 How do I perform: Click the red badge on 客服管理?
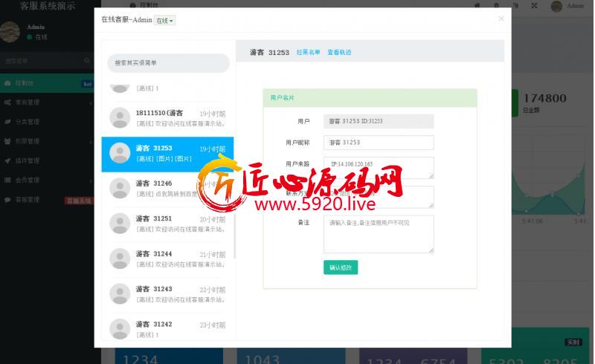point(79,201)
